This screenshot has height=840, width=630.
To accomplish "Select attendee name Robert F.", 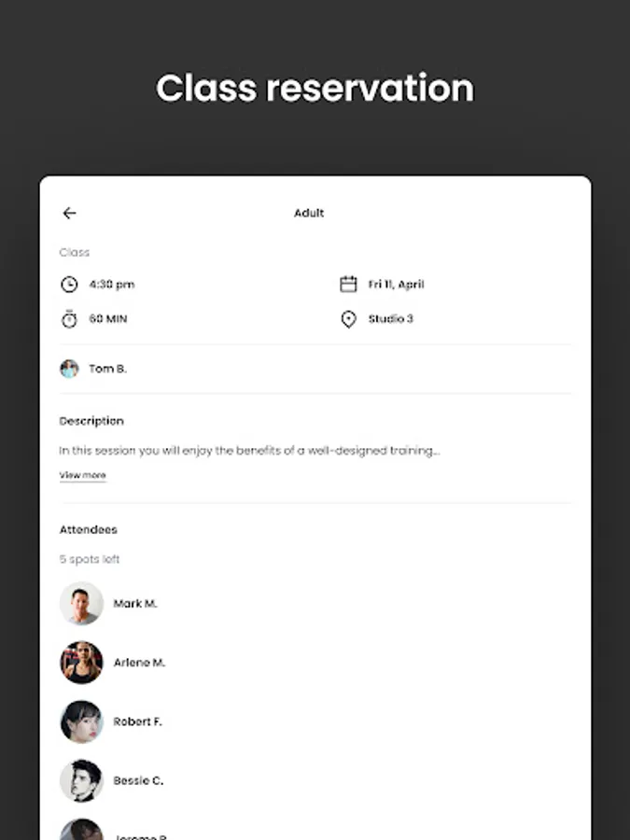I will [x=138, y=721].
